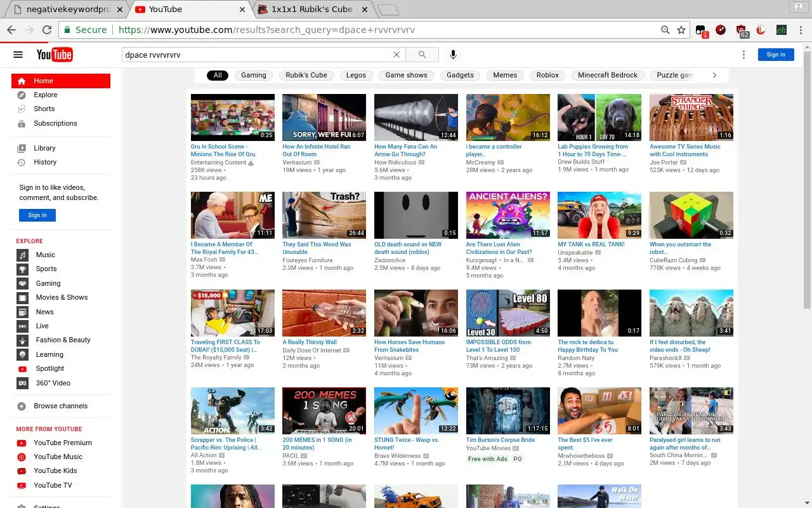
Task: Click the Learning lightbulb icon
Action: [23, 354]
